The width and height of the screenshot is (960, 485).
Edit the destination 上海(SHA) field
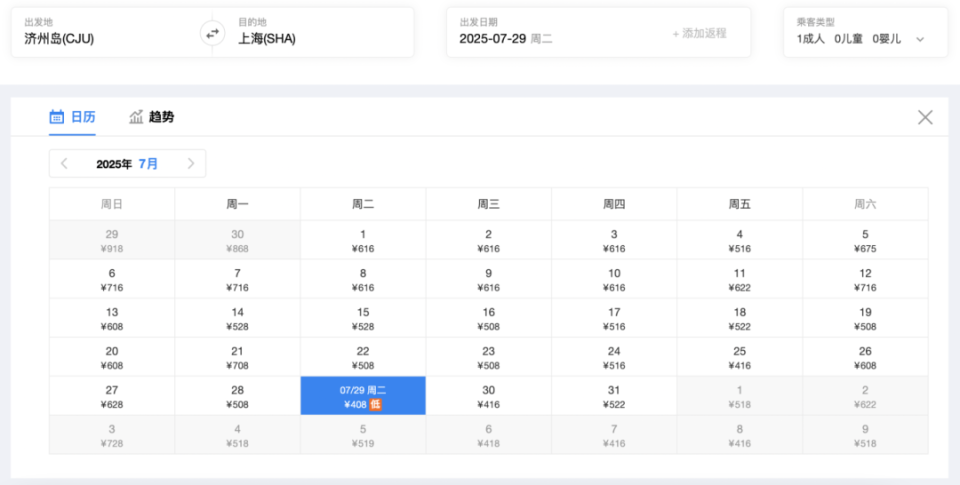click(313, 33)
